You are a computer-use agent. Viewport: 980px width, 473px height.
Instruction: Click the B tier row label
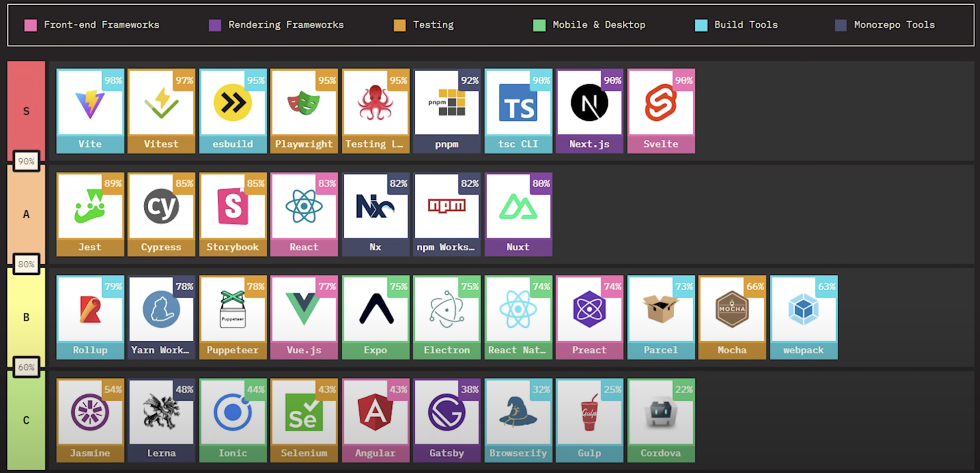point(26,317)
